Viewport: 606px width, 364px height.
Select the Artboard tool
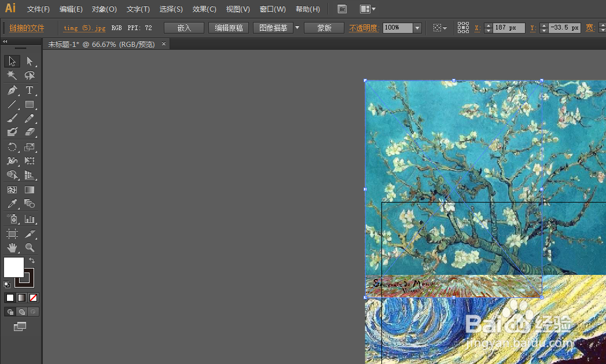(x=12, y=233)
